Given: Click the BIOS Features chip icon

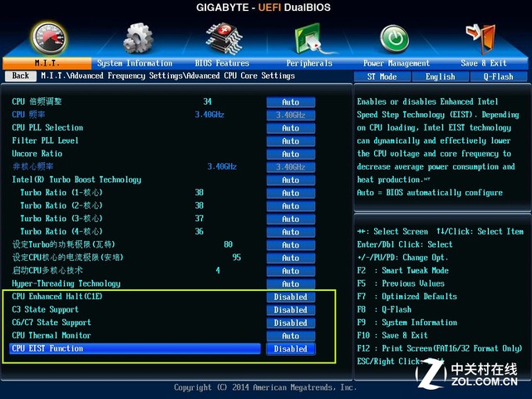Looking at the screenshot, I should pos(224,38).
